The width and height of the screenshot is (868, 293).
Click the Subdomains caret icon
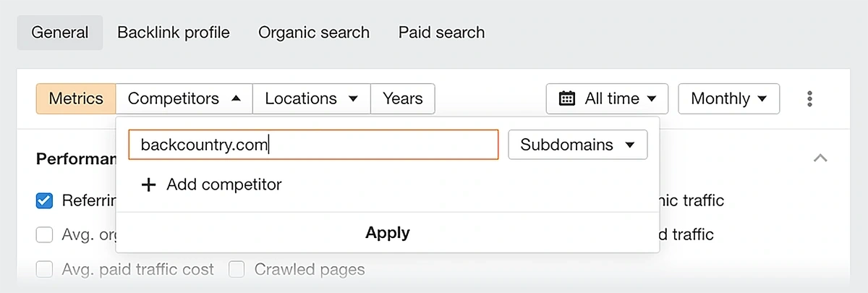[x=629, y=145]
